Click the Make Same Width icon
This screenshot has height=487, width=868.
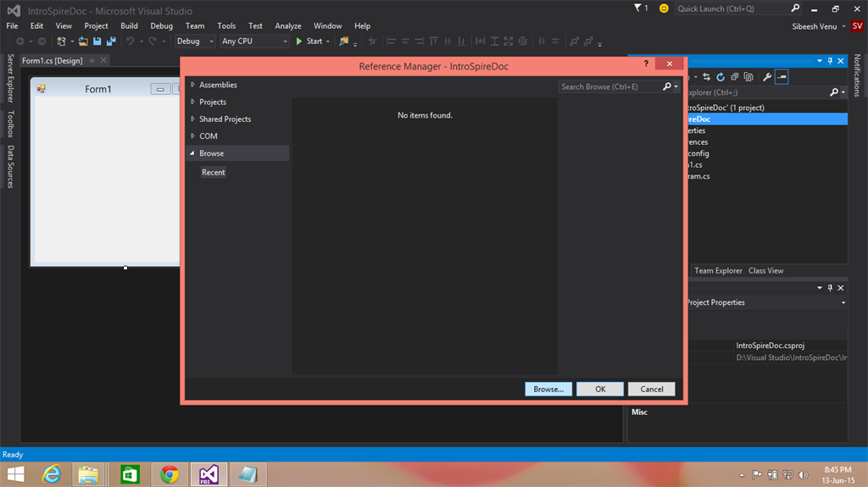480,41
